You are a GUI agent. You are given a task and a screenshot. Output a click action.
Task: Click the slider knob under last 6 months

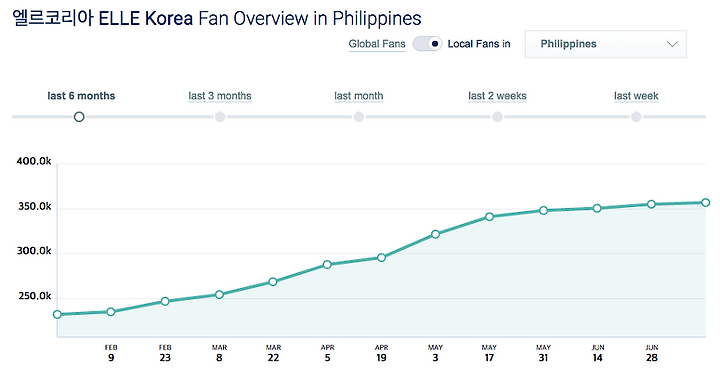79,117
